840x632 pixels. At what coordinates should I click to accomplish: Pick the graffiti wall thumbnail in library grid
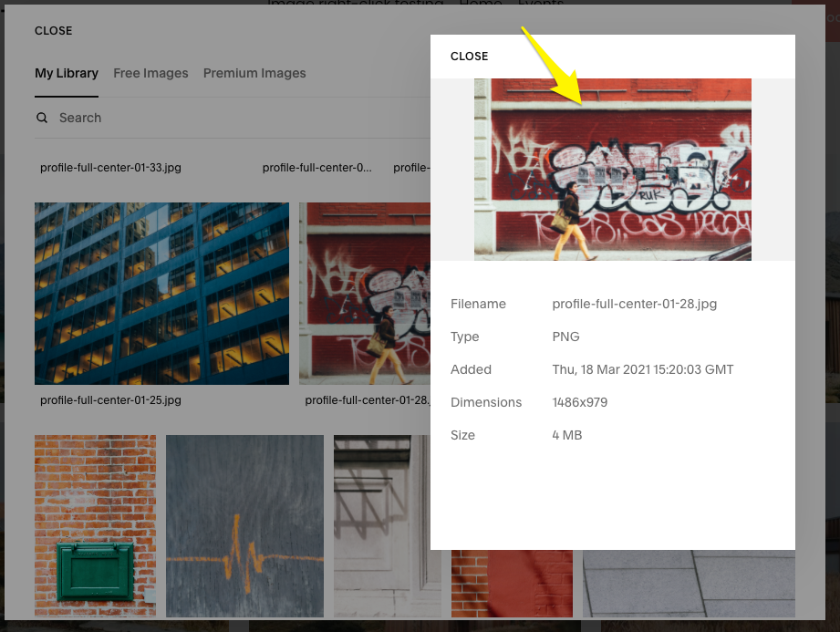click(x=365, y=293)
